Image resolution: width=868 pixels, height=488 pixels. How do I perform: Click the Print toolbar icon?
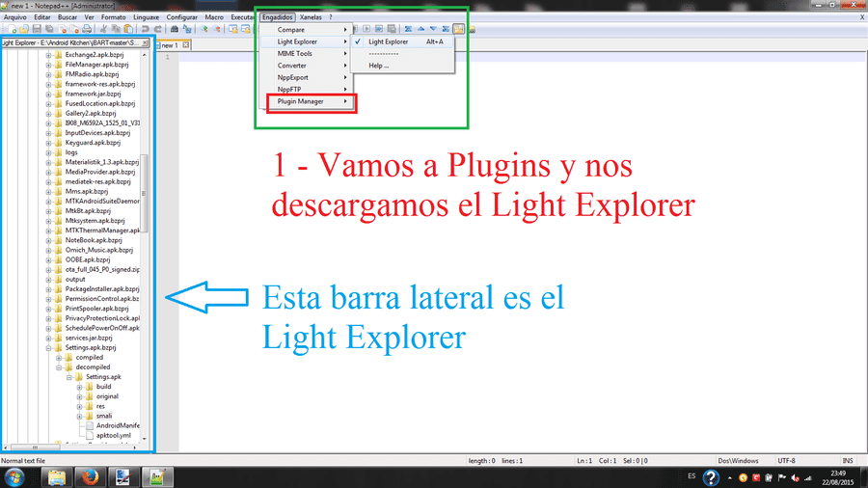[x=87, y=29]
